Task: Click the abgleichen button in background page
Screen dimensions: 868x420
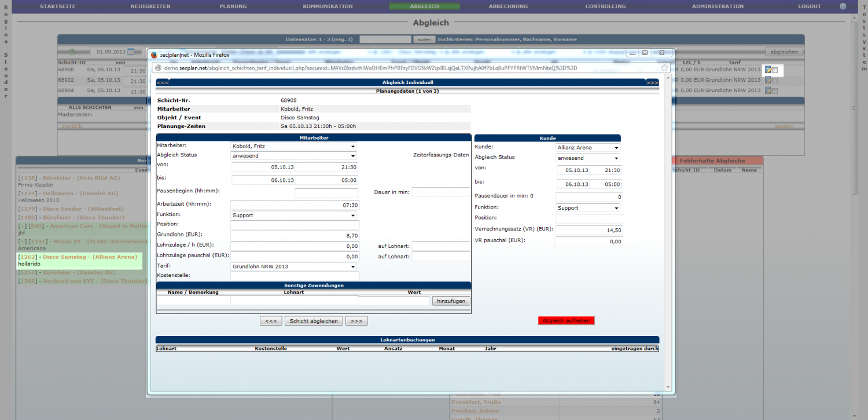Action: click(784, 52)
